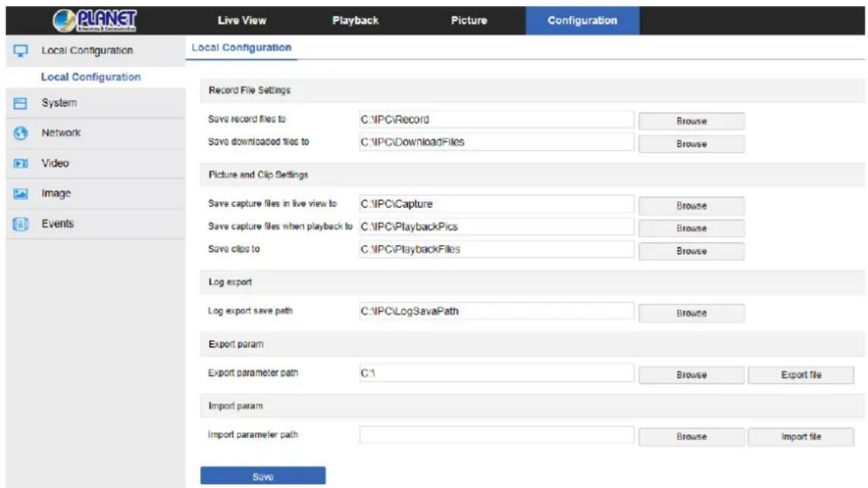
Task: Open the Local Configuration sidebar section
Action: [96, 50]
